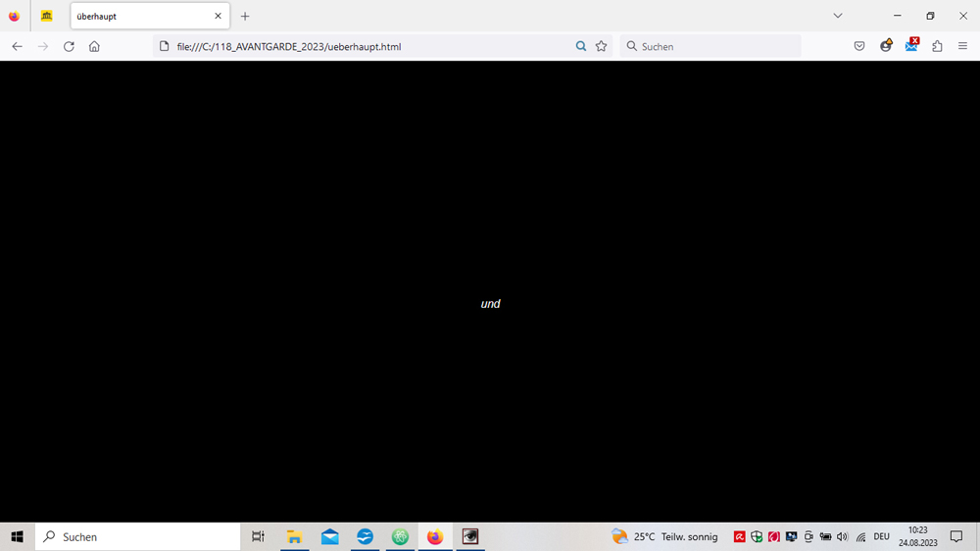Screen dimensions: 980x551
Task: Close the überhaupt tab
Action: click(218, 17)
